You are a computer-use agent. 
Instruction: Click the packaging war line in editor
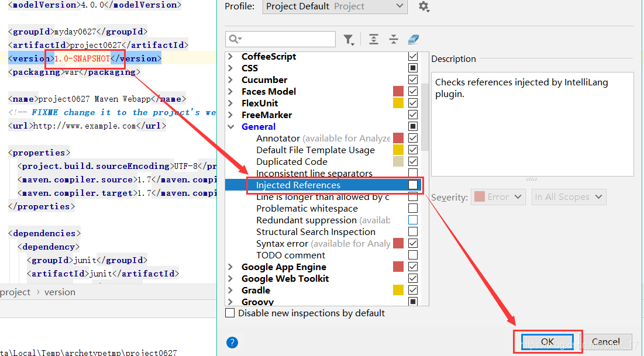coord(74,72)
